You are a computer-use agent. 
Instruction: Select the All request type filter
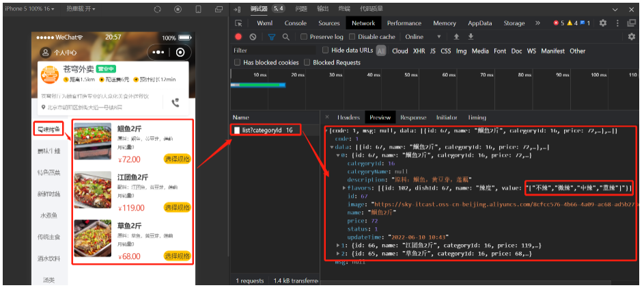(381, 51)
